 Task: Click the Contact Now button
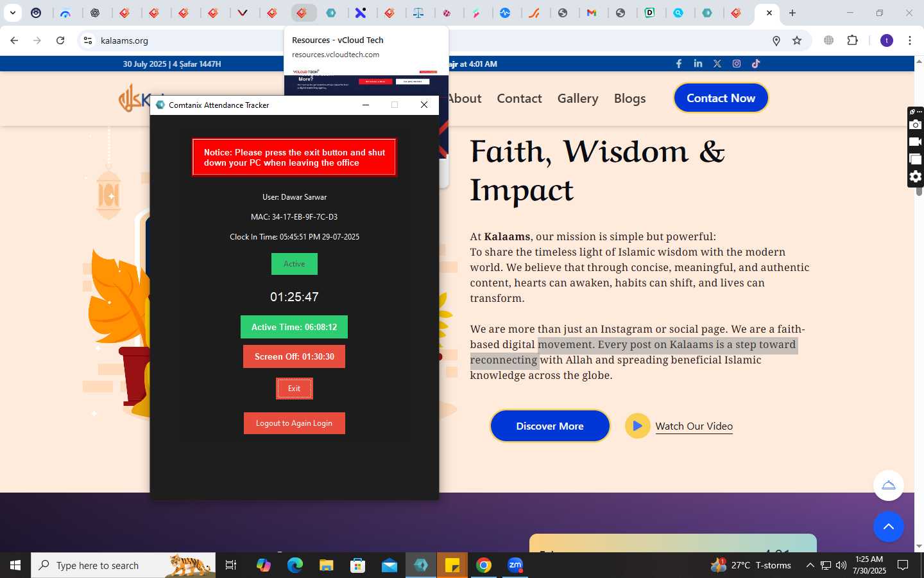[x=721, y=98]
